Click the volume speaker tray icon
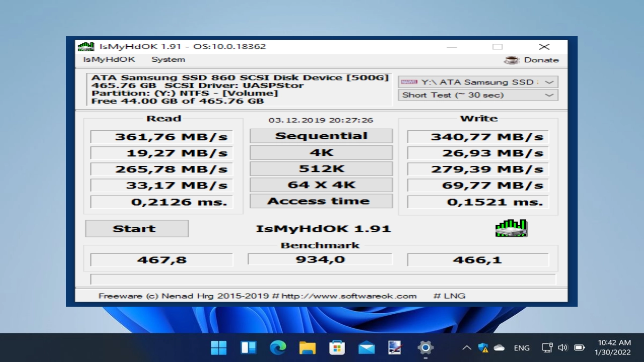 (x=562, y=347)
